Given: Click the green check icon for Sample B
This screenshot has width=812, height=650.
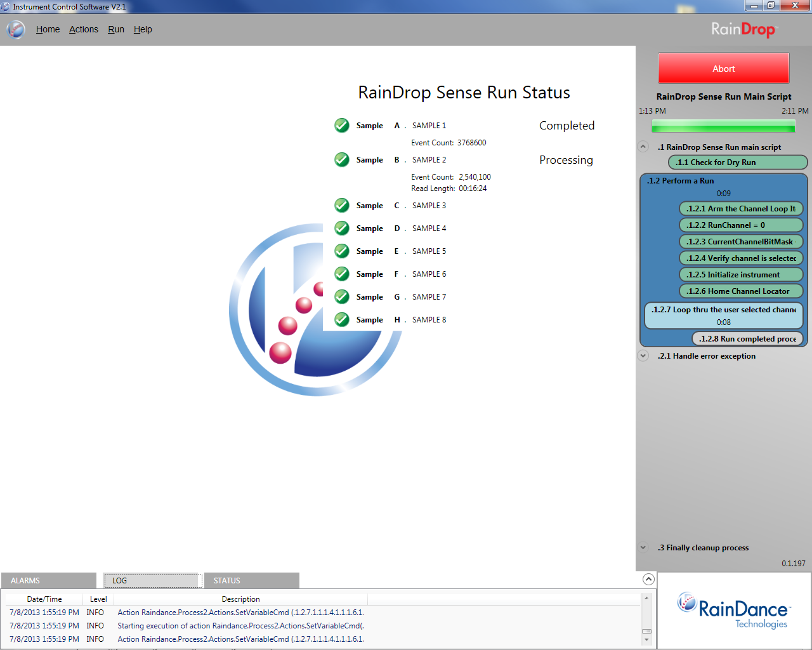Looking at the screenshot, I should [342, 160].
